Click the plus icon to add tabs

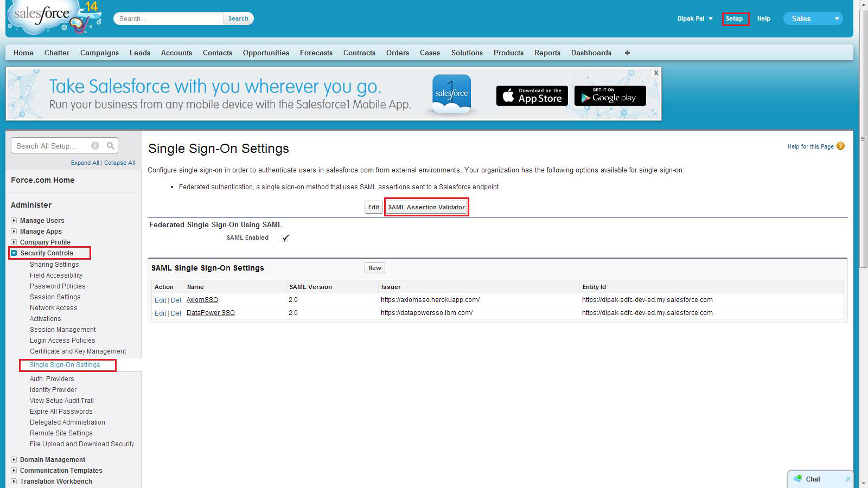pos(627,53)
